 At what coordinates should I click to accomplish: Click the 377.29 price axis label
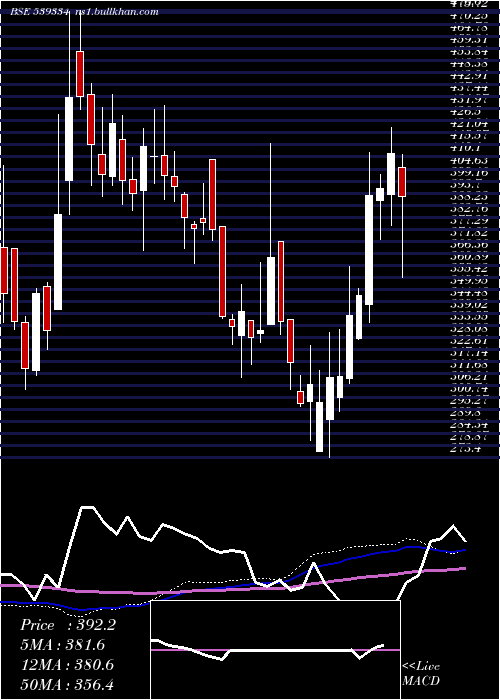coord(469,221)
